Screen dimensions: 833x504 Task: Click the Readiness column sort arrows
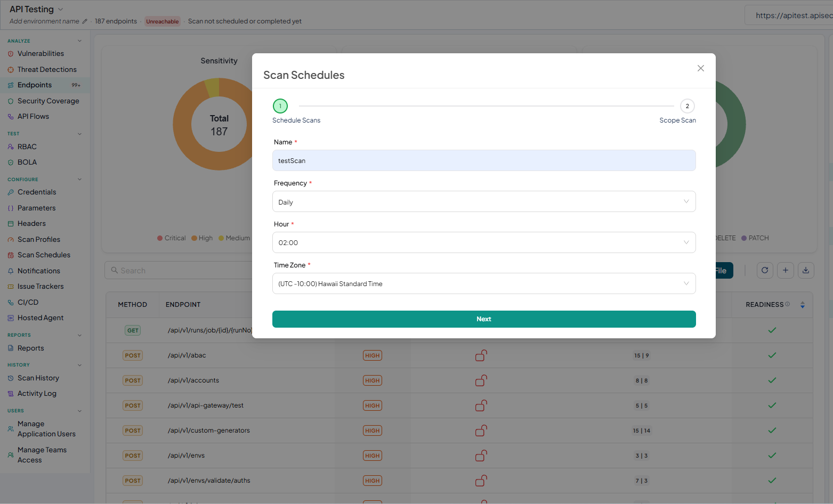tap(803, 305)
